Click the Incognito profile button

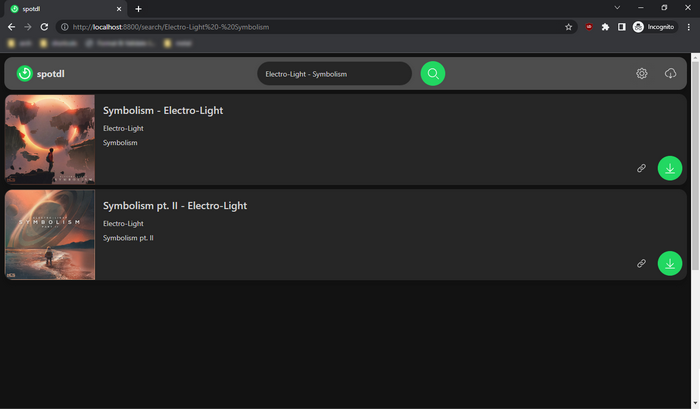[x=654, y=27]
